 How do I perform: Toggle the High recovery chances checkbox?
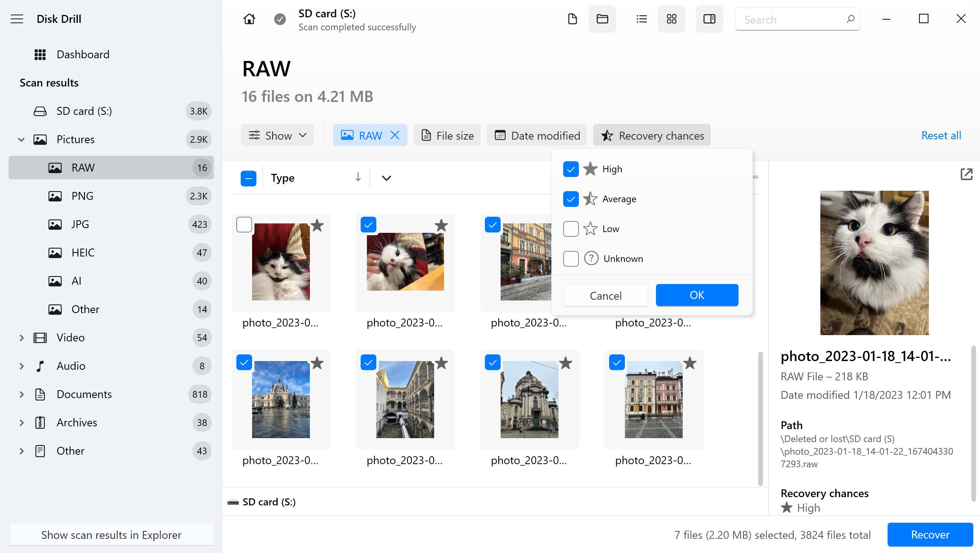tap(570, 168)
